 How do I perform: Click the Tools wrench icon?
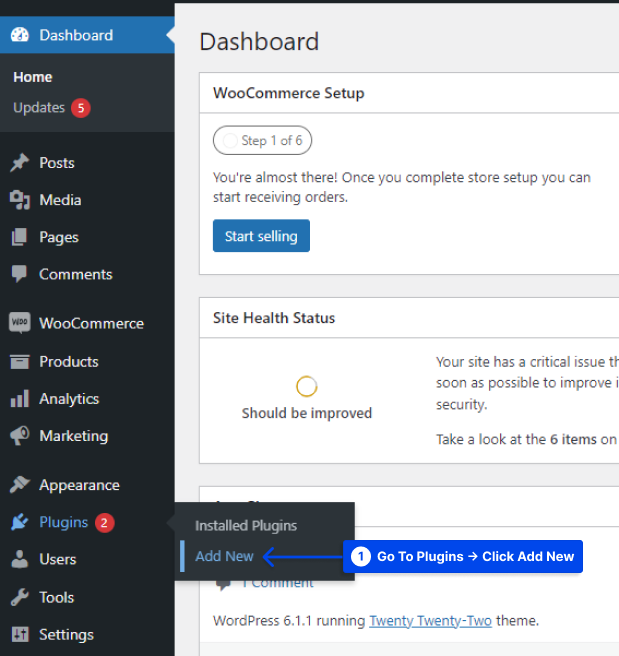[x=20, y=597]
